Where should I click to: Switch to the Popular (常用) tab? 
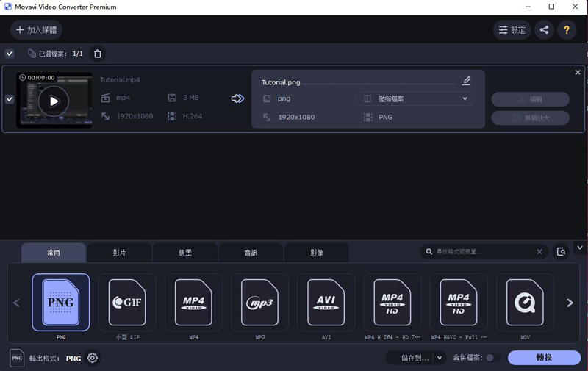[x=54, y=253]
